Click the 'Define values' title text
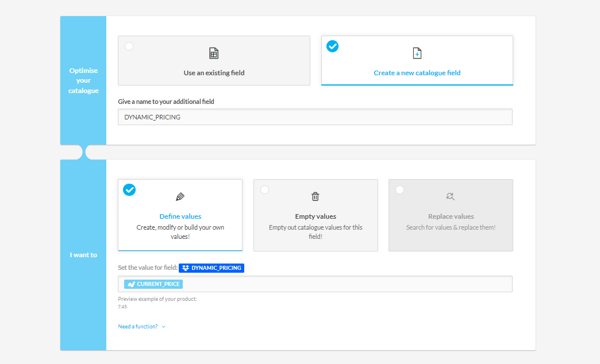This screenshot has height=364, width=600. tap(180, 216)
